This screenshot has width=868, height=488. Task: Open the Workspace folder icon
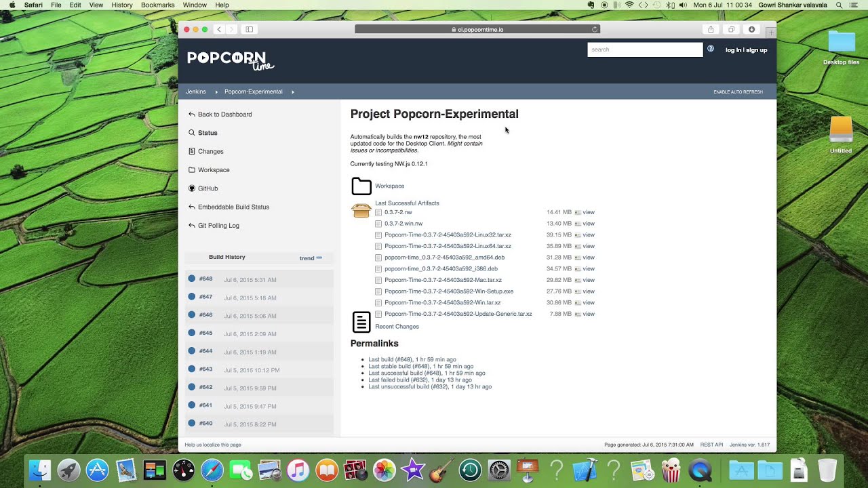click(361, 186)
